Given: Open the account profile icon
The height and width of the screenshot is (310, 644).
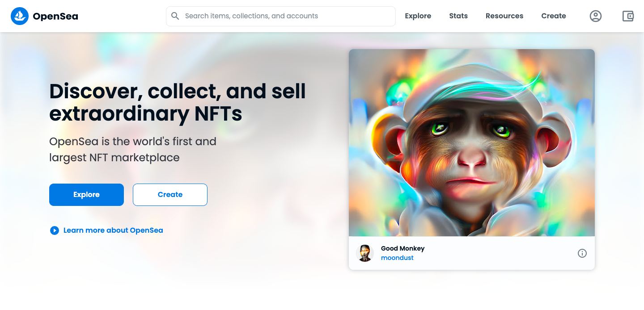Looking at the screenshot, I should [x=596, y=16].
